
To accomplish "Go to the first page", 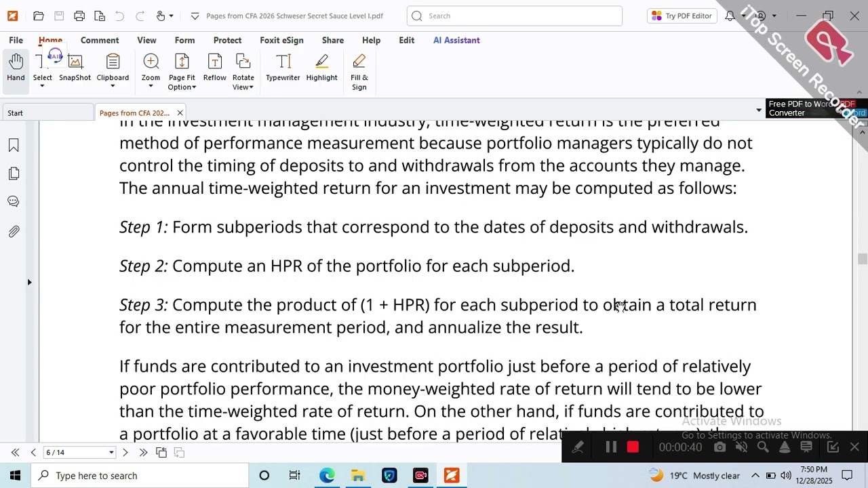I will tap(15, 452).
